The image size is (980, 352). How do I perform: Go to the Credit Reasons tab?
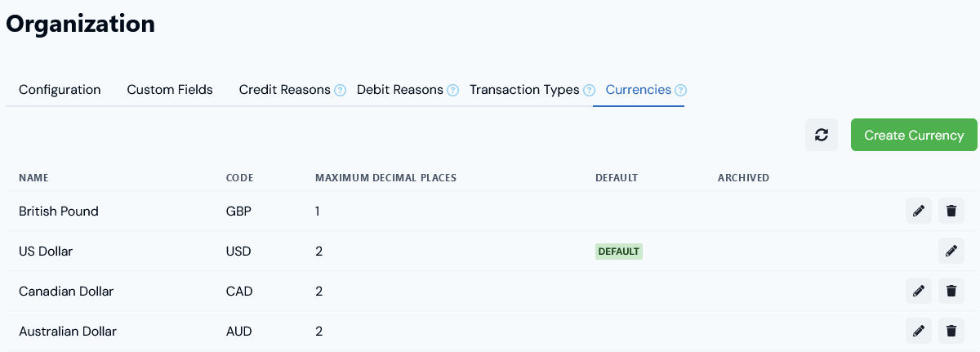coord(284,90)
